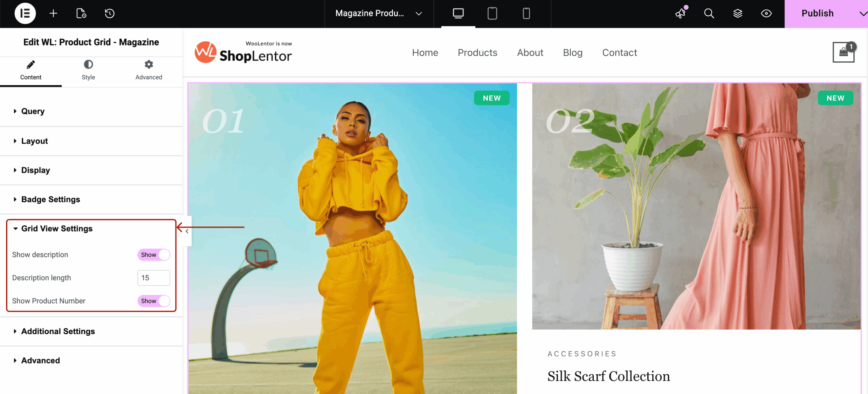Image resolution: width=868 pixels, height=394 pixels.
Task: Open Page Settings from the top bar
Action: (81, 14)
